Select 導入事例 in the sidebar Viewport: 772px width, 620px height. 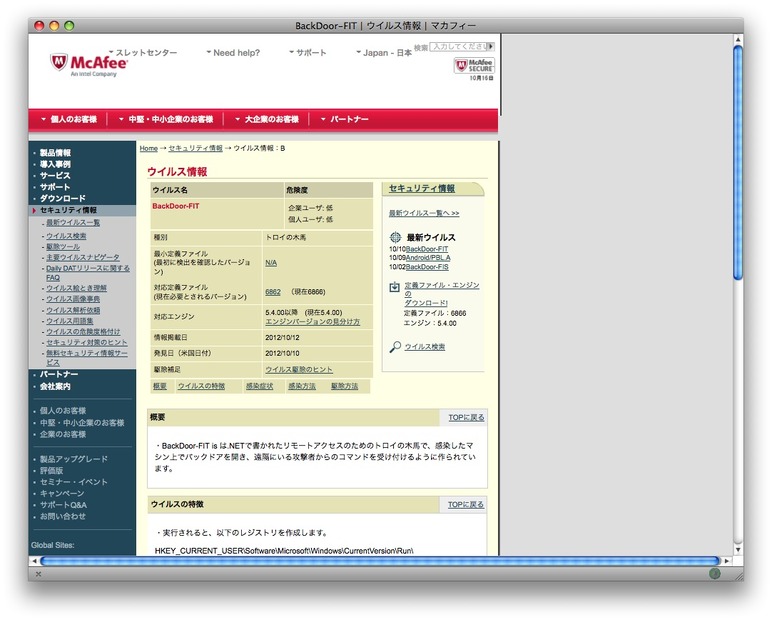click(x=55, y=164)
